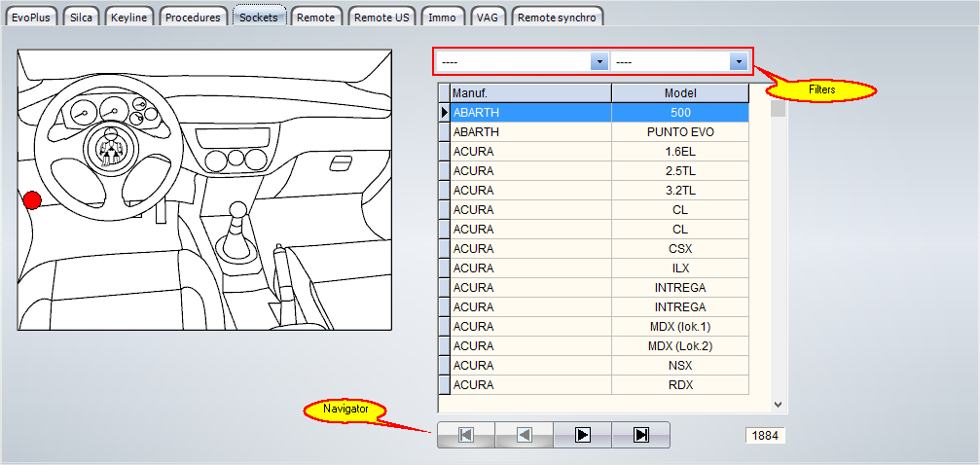The image size is (980, 465).
Task: Click the car interior diagram image
Action: click(204, 190)
